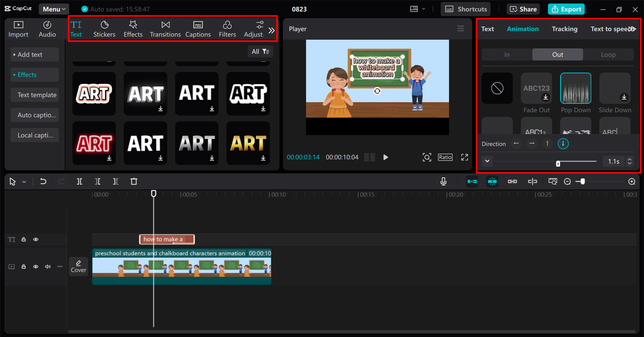Enter full screen in the player
Image resolution: width=644 pixels, height=337 pixels.
click(464, 157)
